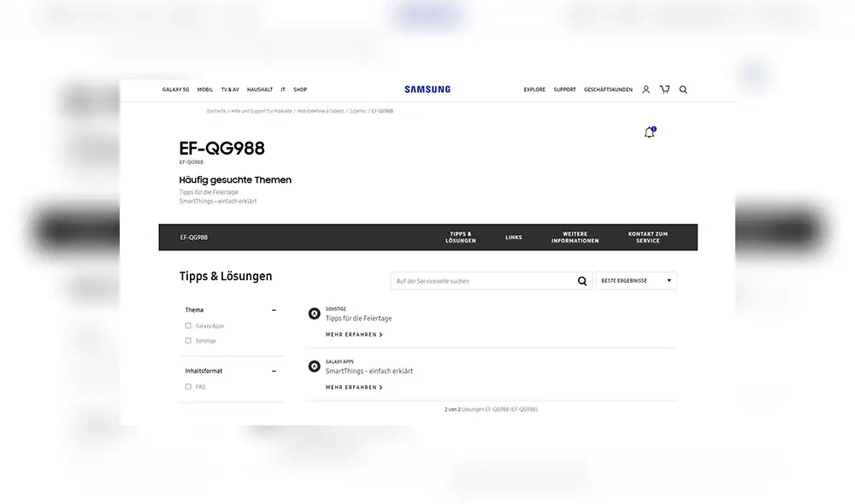Click the search magnifier in the header
This screenshot has height=504, width=855.
[x=683, y=89]
